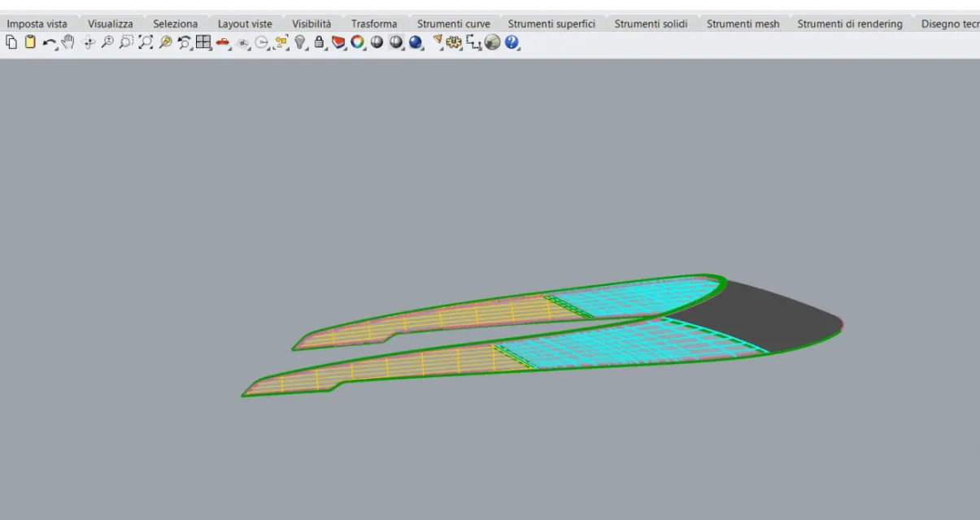Open the color wheel materials icon
Screen dimensions: 980x520
click(x=358, y=42)
